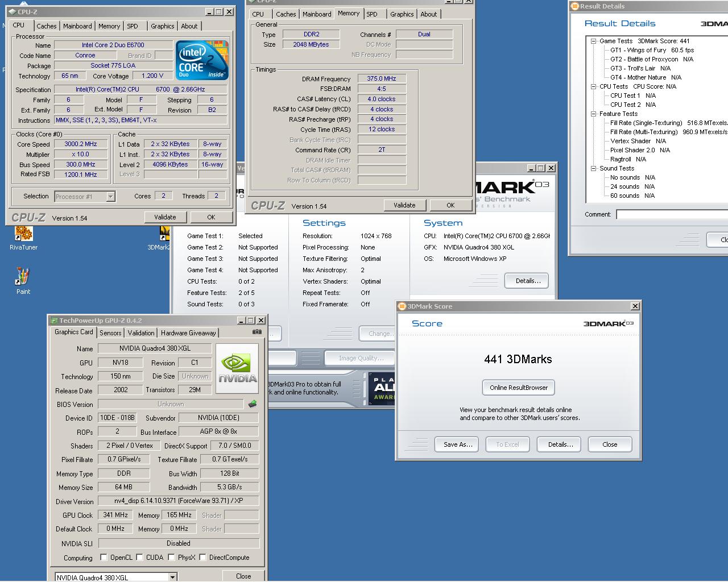Click the Comment input field

[672, 214]
